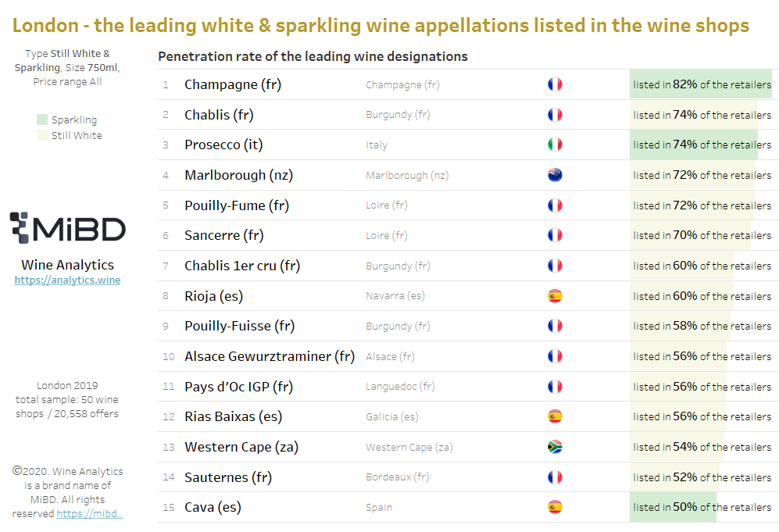Select the Sparkling green legend swatch
Image resolution: width=779 pixels, height=532 pixels.
[x=42, y=120]
